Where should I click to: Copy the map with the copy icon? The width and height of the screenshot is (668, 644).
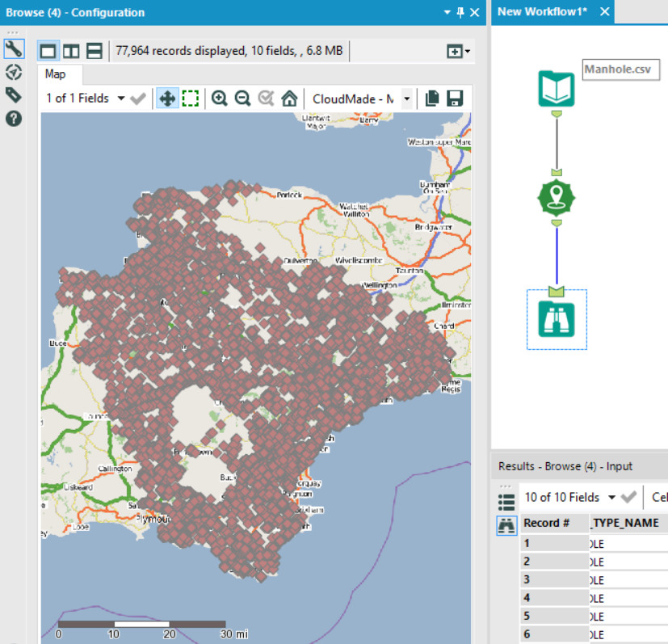click(x=432, y=99)
